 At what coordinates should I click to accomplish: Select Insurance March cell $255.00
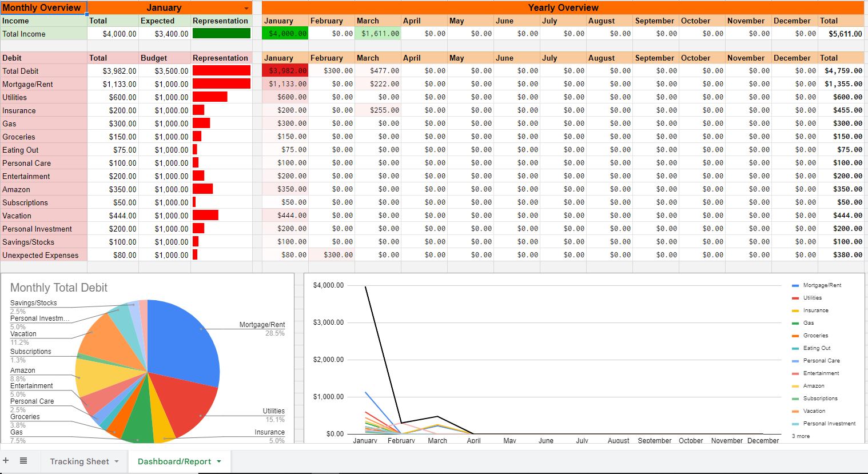(x=377, y=110)
